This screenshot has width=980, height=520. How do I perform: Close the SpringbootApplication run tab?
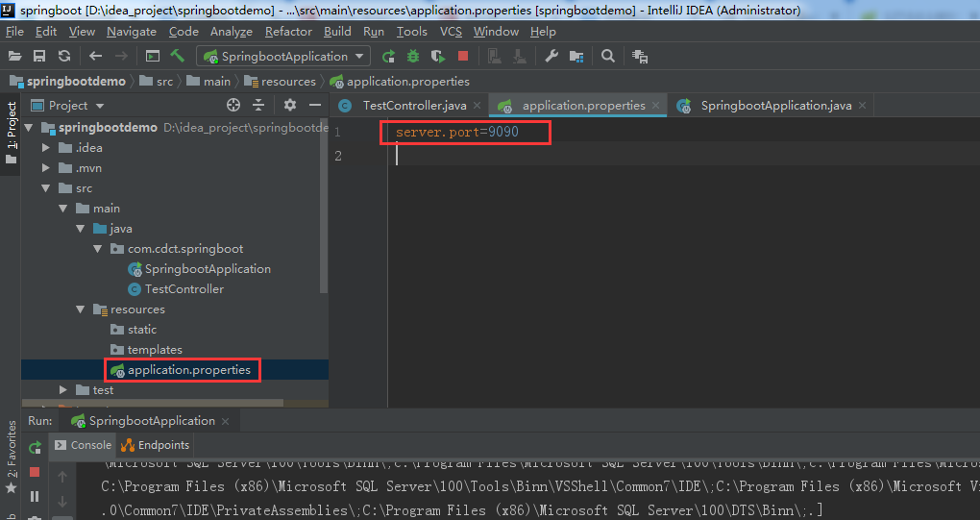[226, 421]
